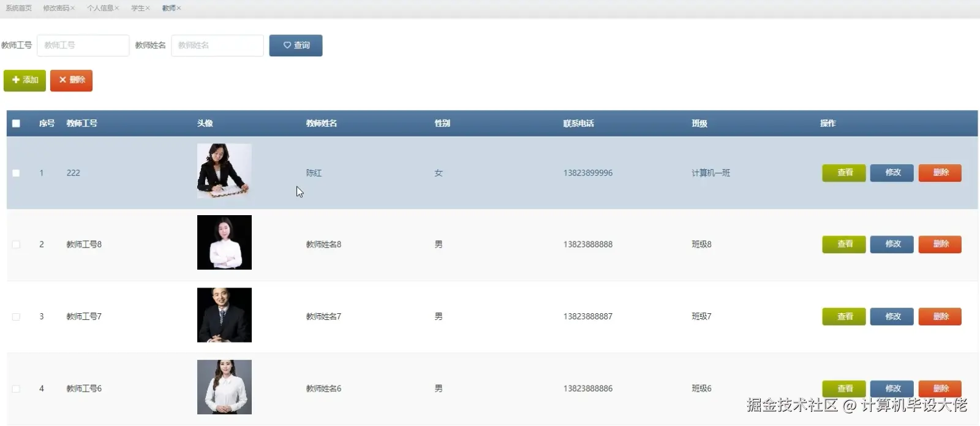This screenshot has width=980, height=426.
Task: Open the avatar photo of 教师姓名8
Action: pos(224,243)
